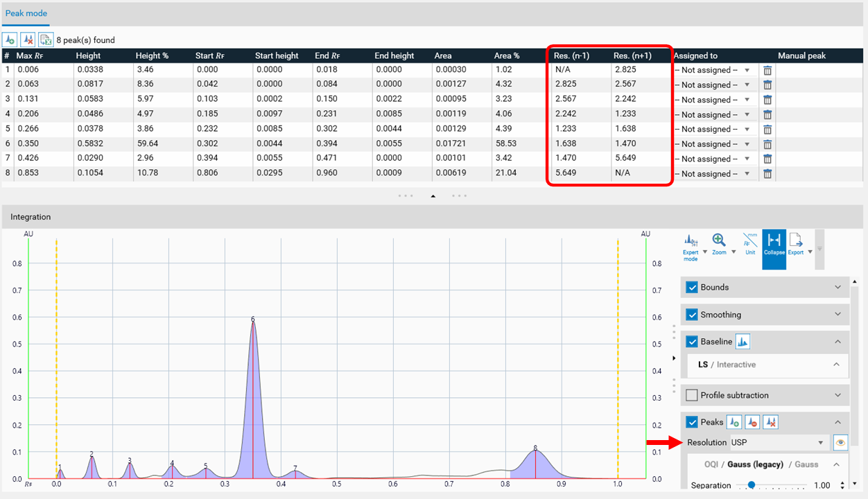Click the add peak icon above the table
Image resolution: width=868 pixels, height=499 pixels.
point(10,40)
